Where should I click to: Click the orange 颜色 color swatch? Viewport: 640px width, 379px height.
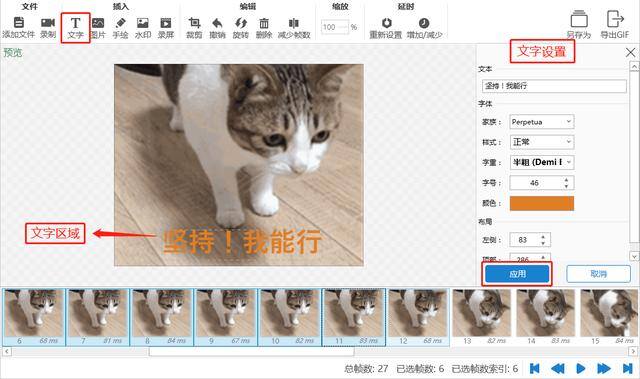[542, 203]
